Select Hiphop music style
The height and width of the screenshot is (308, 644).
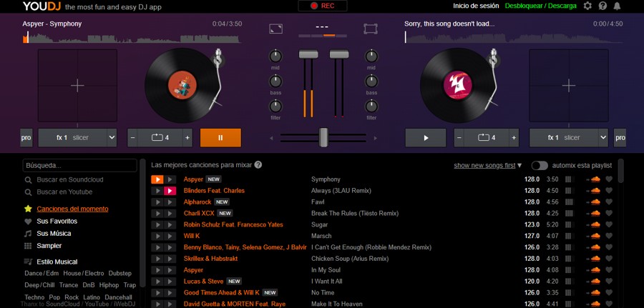click(x=109, y=284)
